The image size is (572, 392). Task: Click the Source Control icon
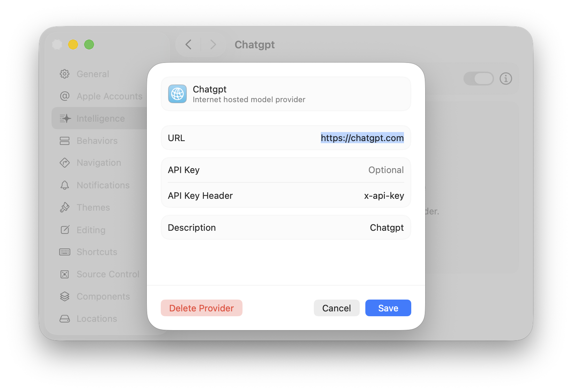point(65,274)
